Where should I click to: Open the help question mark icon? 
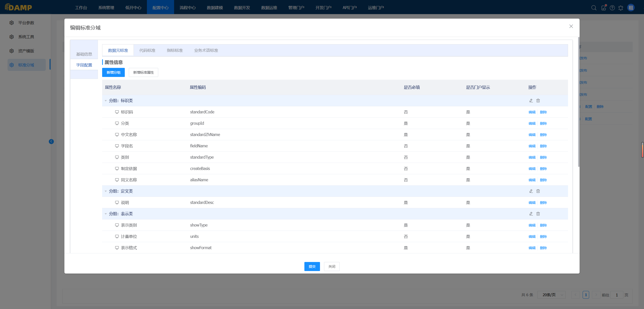coord(612,8)
